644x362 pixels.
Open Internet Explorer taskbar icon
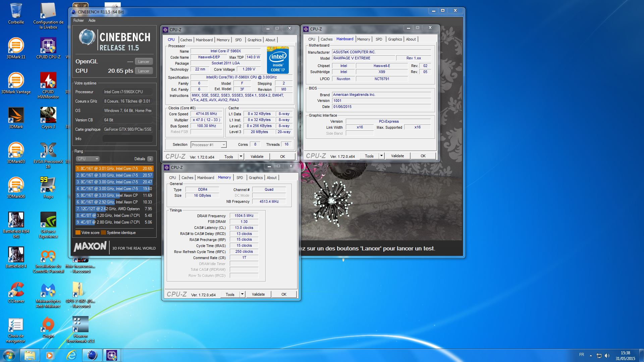[71, 355]
